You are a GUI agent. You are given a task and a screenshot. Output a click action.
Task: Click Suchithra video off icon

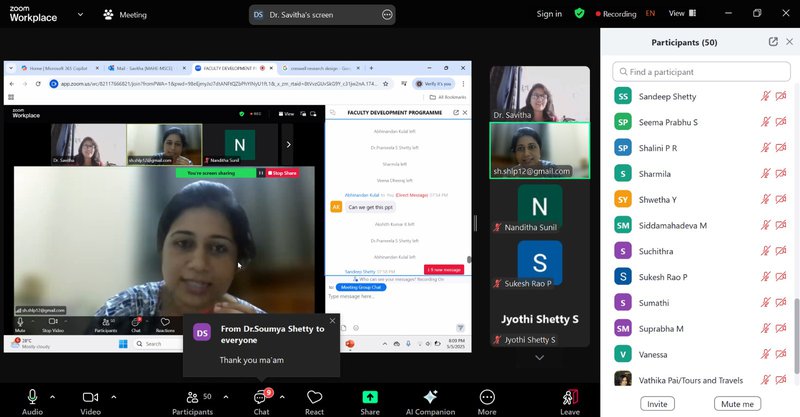tap(781, 251)
